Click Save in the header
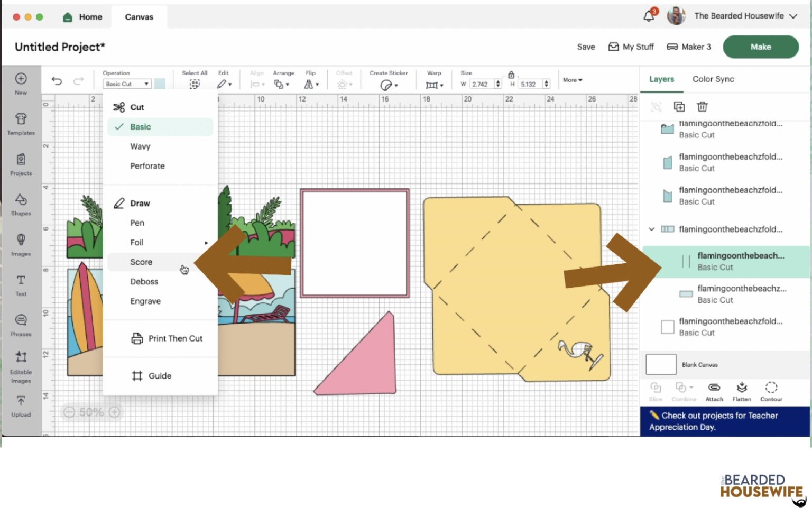This screenshot has height=516, width=812. (586, 47)
